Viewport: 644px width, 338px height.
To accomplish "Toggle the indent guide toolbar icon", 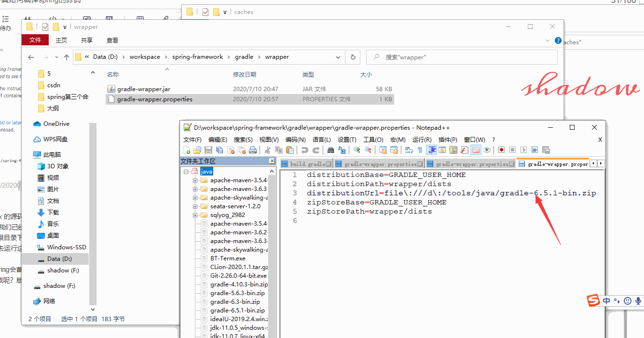I will [432, 150].
